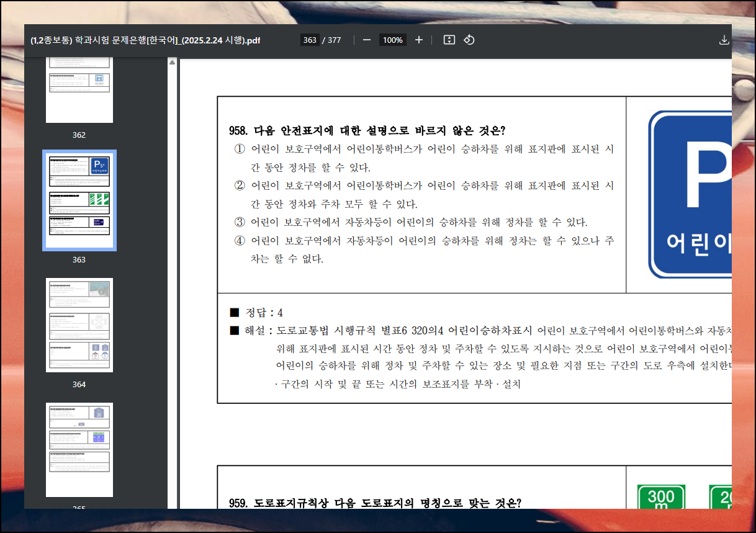
Task: Select the highlighted page 363 thumbnail
Action: (x=79, y=200)
